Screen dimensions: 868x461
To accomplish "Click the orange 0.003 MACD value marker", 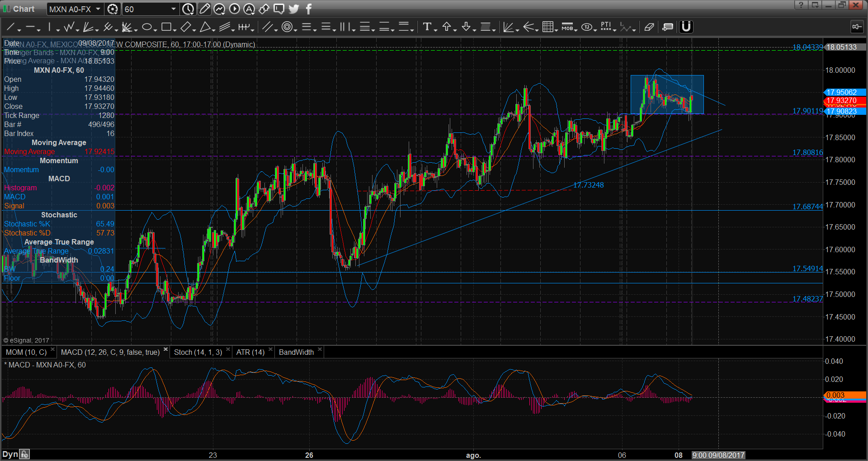I will click(844, 395).
